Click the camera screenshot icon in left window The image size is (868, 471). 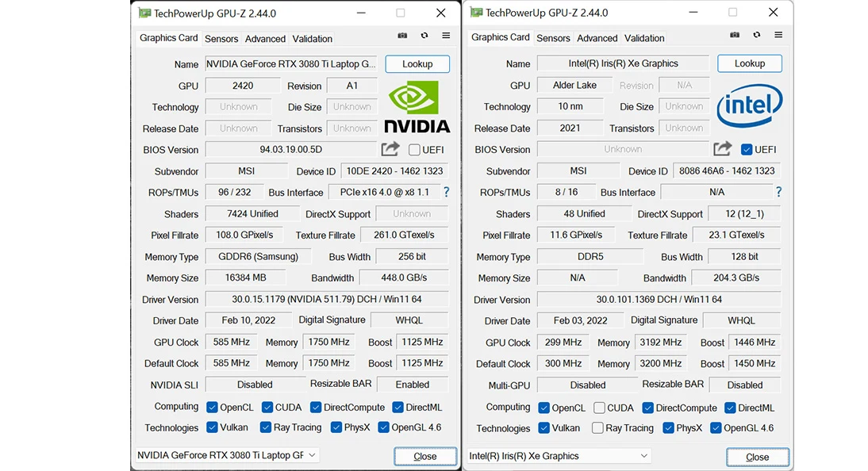click(402, 36)
